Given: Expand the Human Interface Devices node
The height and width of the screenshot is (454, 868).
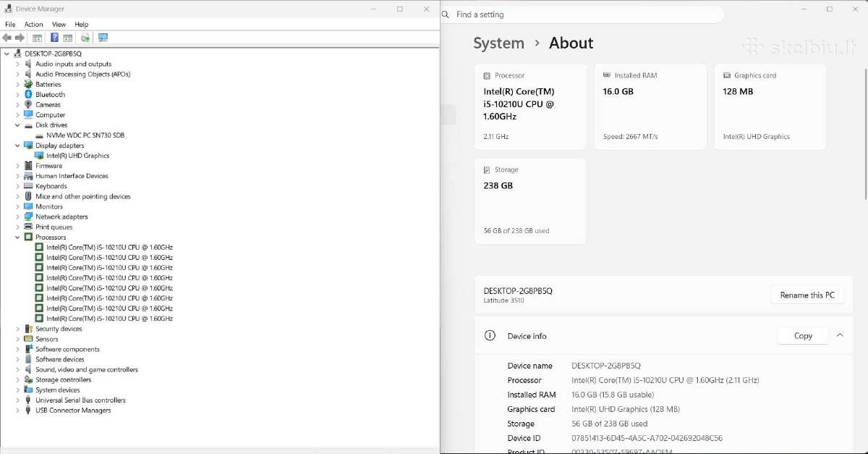Looking at the screenshot, I should coord(18,176).
